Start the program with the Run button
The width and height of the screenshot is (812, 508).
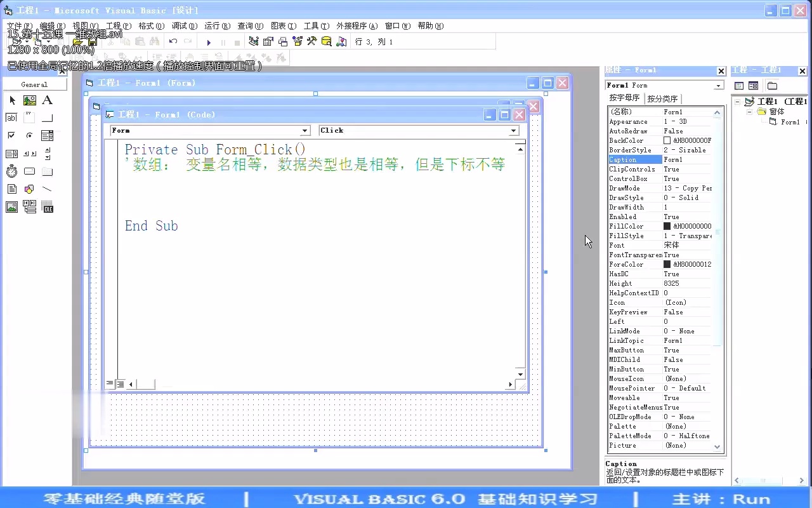[x=209, y=41]
